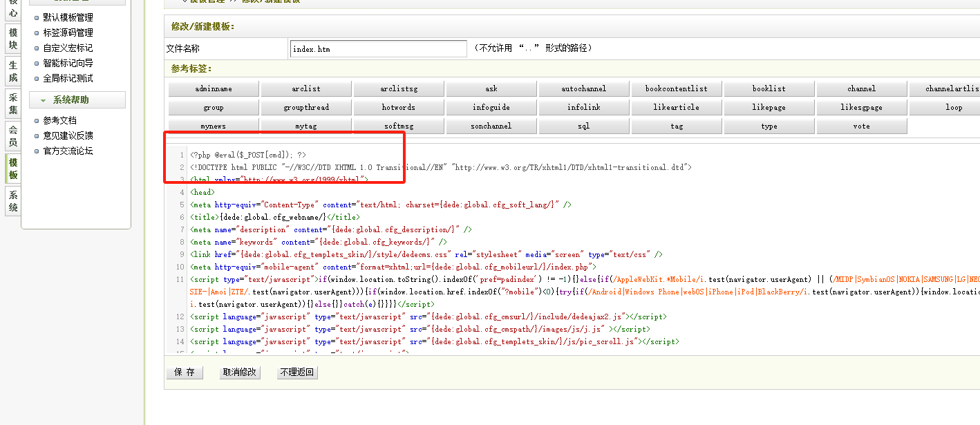Insert the type reference tag
Viewport: 980px width, 425px height.
click(x=769, y=126)
